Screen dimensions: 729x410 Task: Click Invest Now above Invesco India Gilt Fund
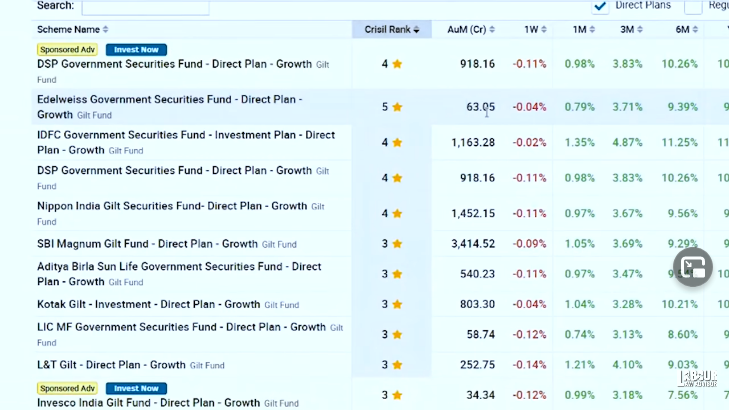(136, 388)
